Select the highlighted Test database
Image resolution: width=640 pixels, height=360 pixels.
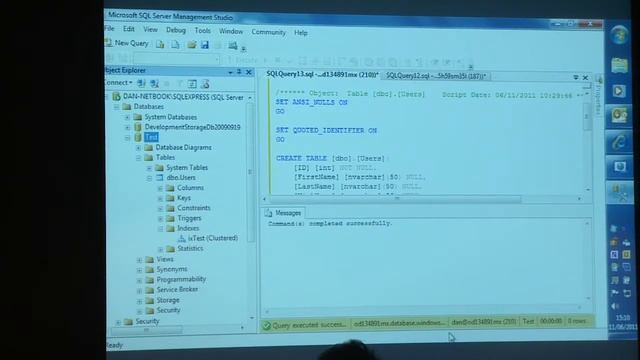[151, 137]
